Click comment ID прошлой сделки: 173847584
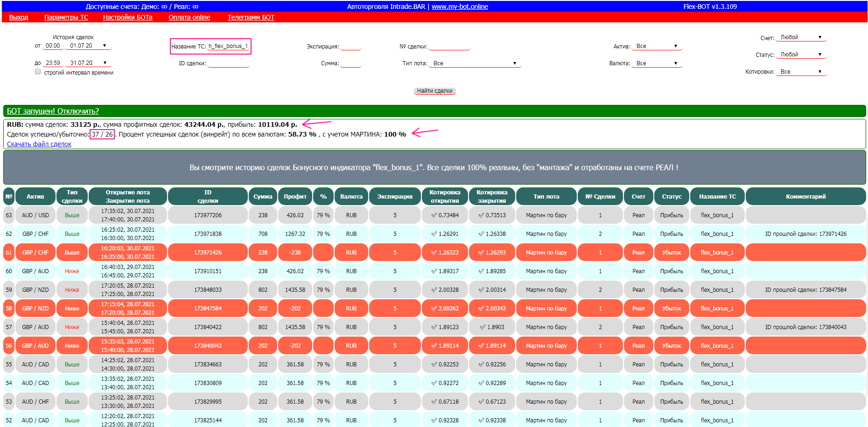The height and width of the screenshot is (427, 868). tap(805, 290)
